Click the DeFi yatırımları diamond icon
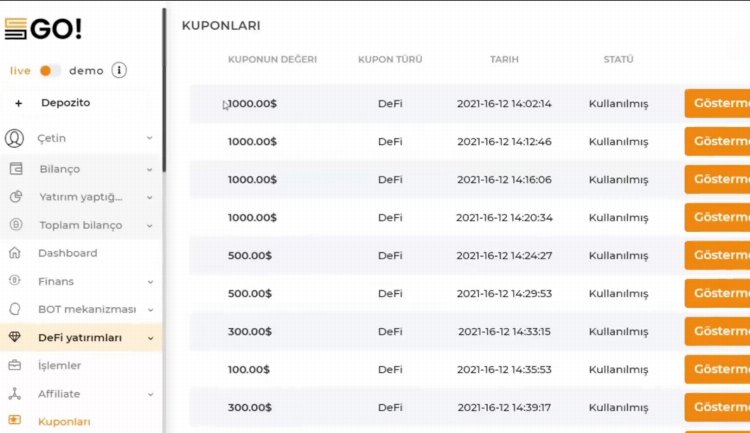This screenshot has width=750, height=433. 15,338
